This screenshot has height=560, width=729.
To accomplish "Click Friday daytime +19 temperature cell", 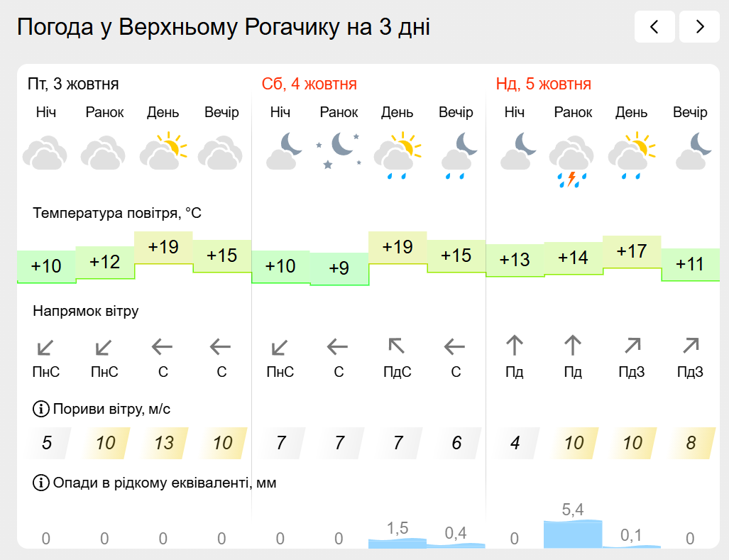I will (x=163, y=248).
